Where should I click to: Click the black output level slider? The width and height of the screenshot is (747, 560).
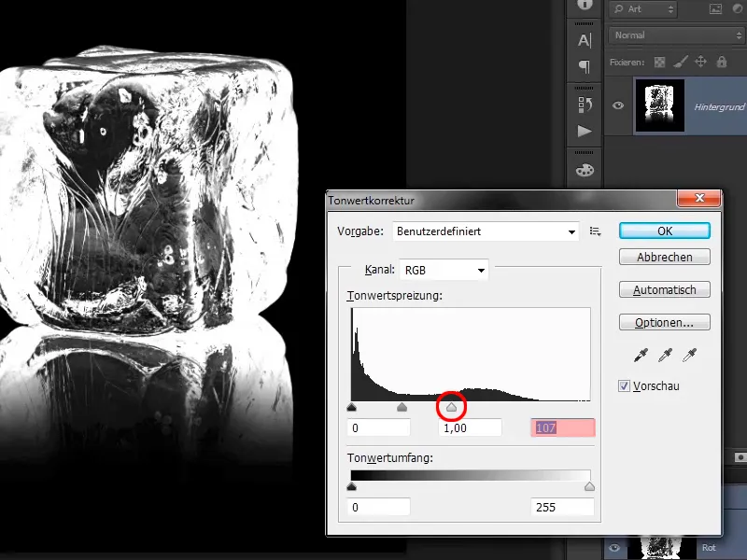[352, 486]
